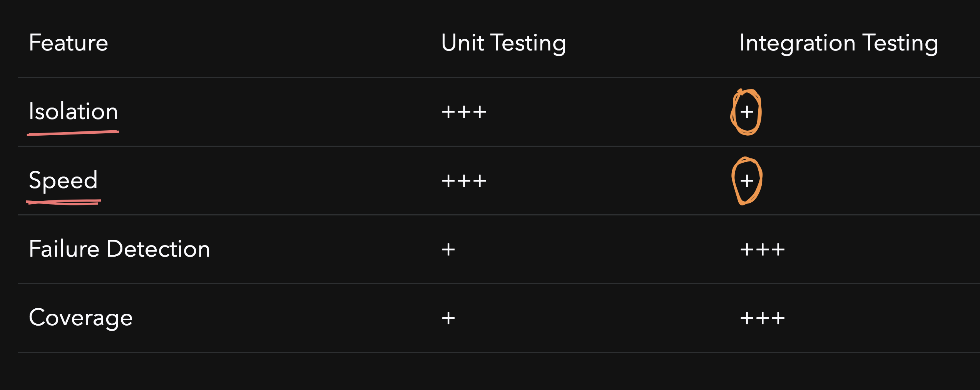
Task: Click the Coverage row label
Action: point(80,318)
